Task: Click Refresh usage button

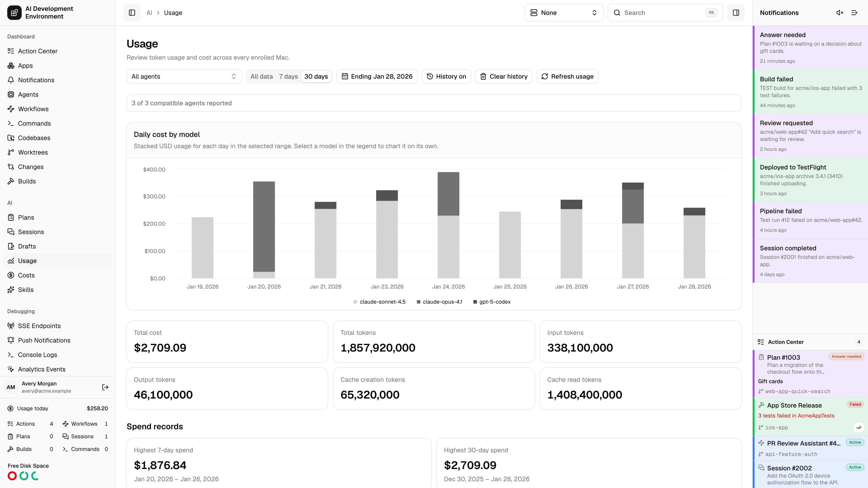Action: pyautogui.click(x=567, y=76)
